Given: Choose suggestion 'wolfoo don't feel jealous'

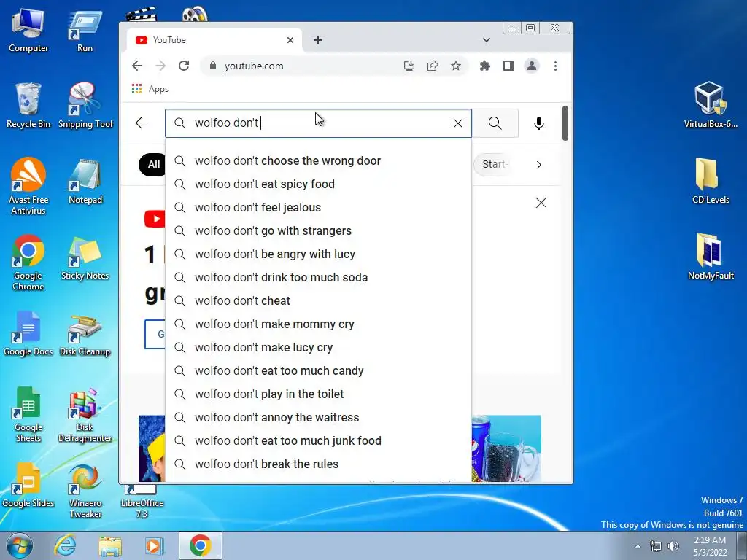Looking at the screenshot, I should [x=319, y=208].
